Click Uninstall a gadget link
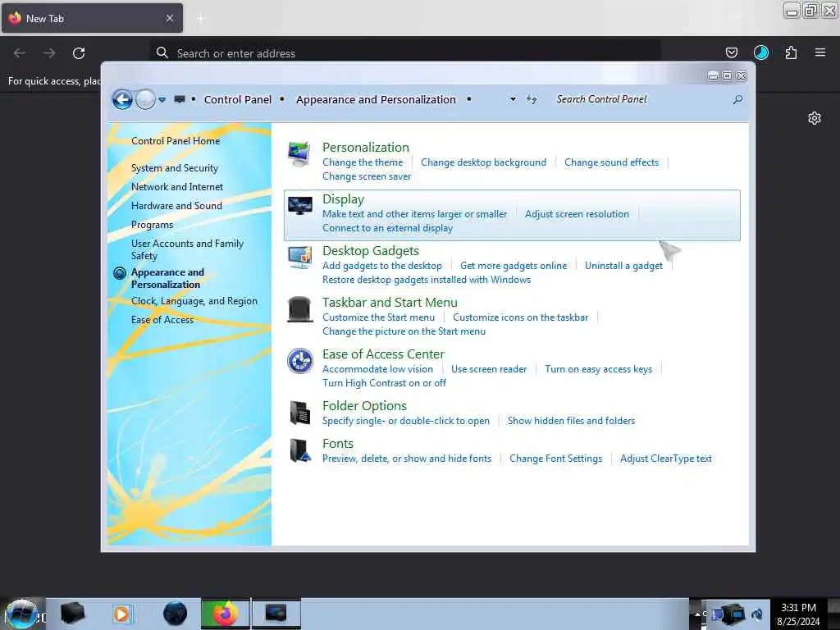 (x=623, y=266)
